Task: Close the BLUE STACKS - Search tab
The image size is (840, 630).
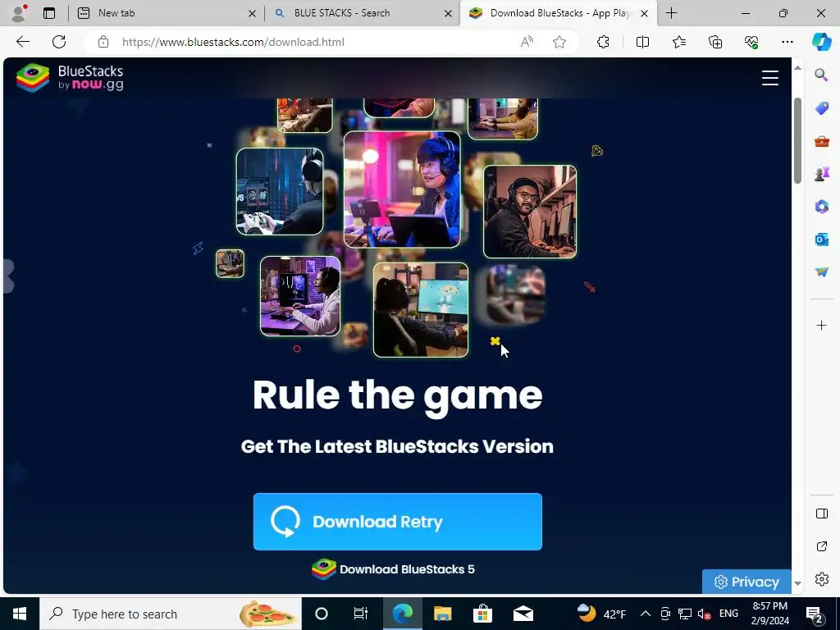Action: (448, 14)
